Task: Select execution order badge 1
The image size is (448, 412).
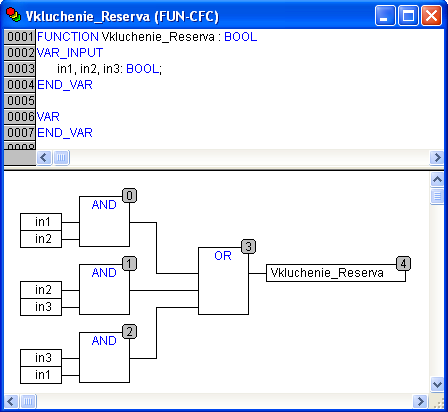Action: pos(129,263)
